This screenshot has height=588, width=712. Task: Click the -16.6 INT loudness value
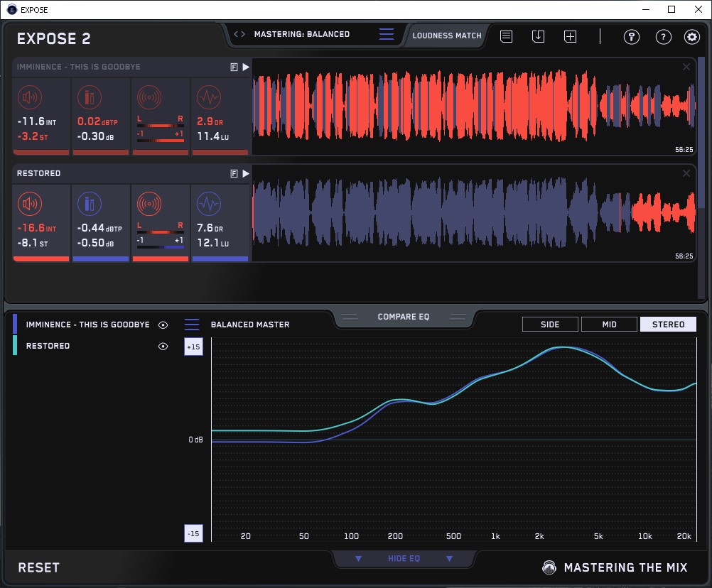tap(37, 228)
